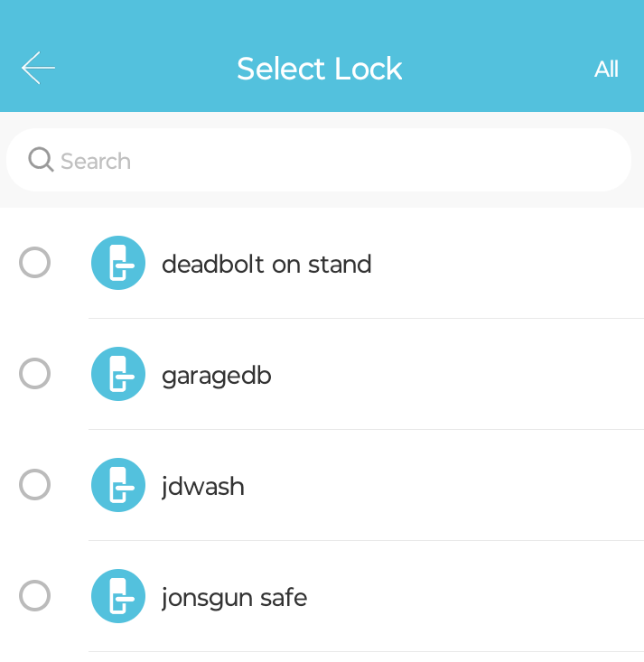
Task: Select the jonsgun safe radio button
Action: (34, 595)
